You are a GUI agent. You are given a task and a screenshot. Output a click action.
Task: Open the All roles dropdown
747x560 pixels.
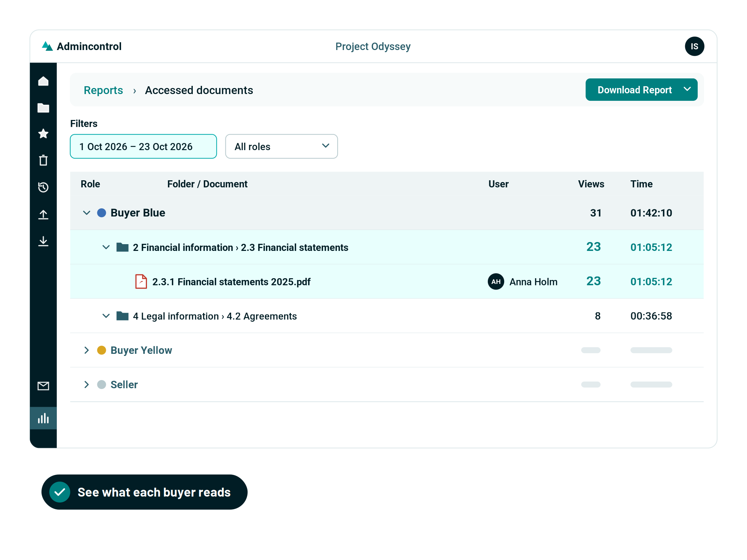coord(282,146)
